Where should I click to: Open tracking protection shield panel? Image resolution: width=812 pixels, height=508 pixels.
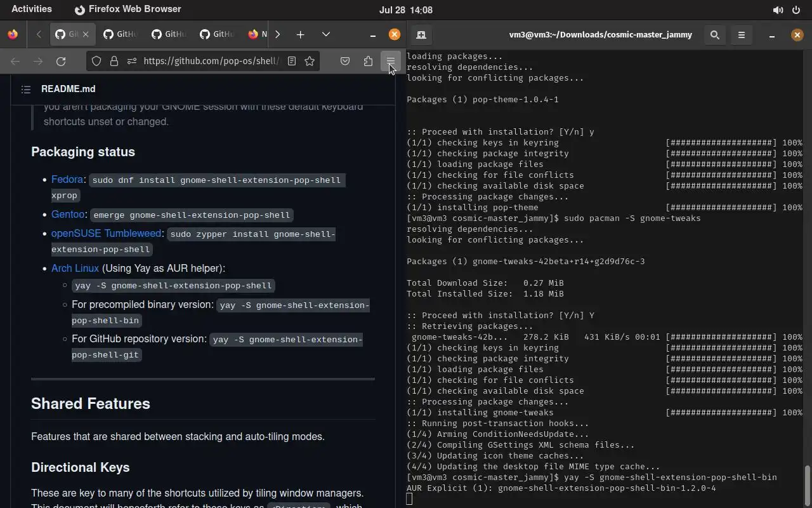(96, 61)
